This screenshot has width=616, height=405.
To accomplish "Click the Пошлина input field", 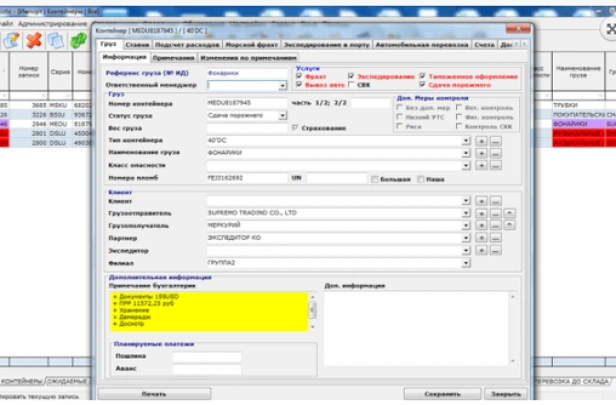I will coord(205,356).
